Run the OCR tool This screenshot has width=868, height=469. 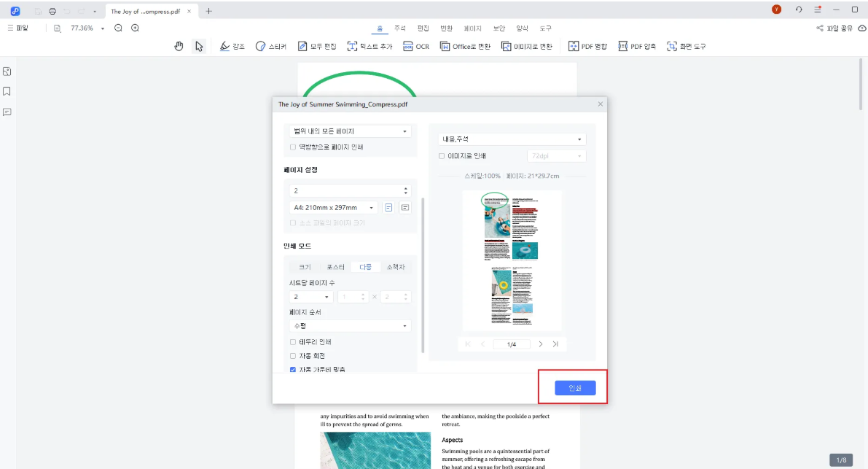pyautogui.click(x=416, y=47)
